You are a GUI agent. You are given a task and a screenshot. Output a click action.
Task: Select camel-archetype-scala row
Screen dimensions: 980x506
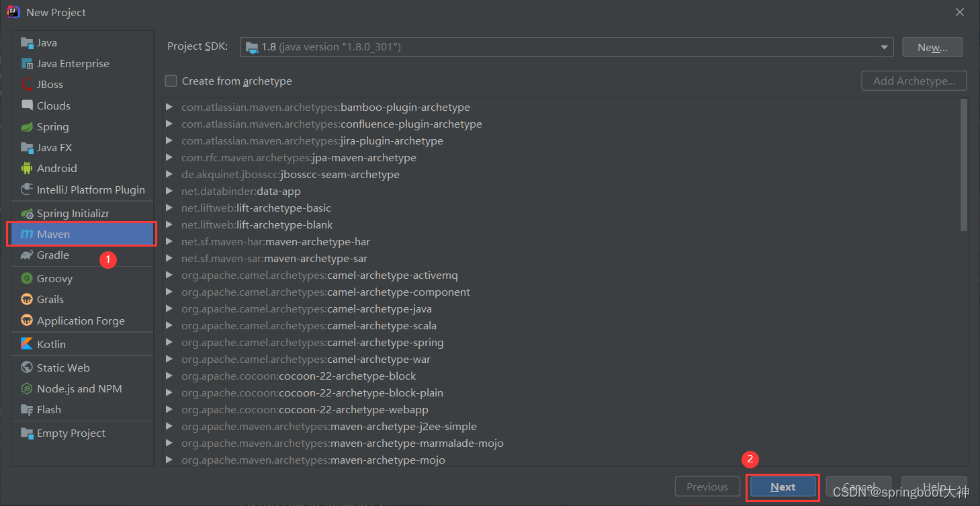coord(562,326)
